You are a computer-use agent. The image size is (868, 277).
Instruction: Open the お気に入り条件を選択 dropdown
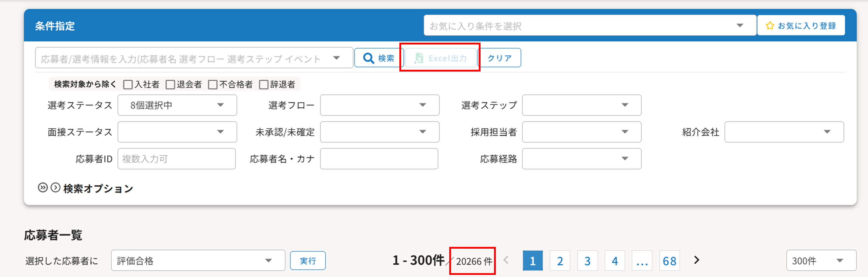coord(590,25)
